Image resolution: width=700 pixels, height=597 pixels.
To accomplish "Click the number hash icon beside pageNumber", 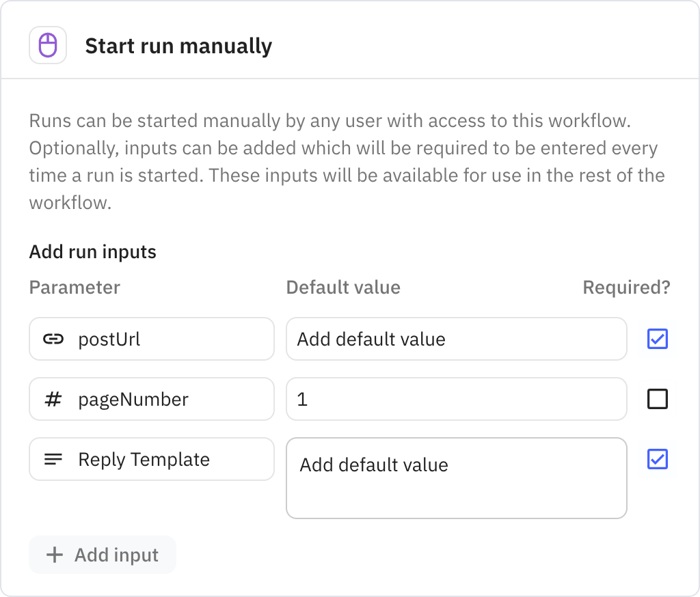I will (x=53, y=399).
